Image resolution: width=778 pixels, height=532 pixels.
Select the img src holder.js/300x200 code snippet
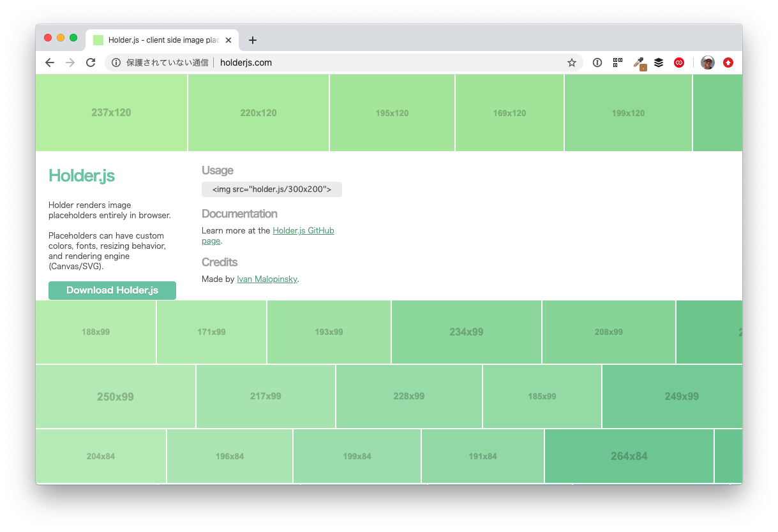pyautogui.click(x=272, y=189)
